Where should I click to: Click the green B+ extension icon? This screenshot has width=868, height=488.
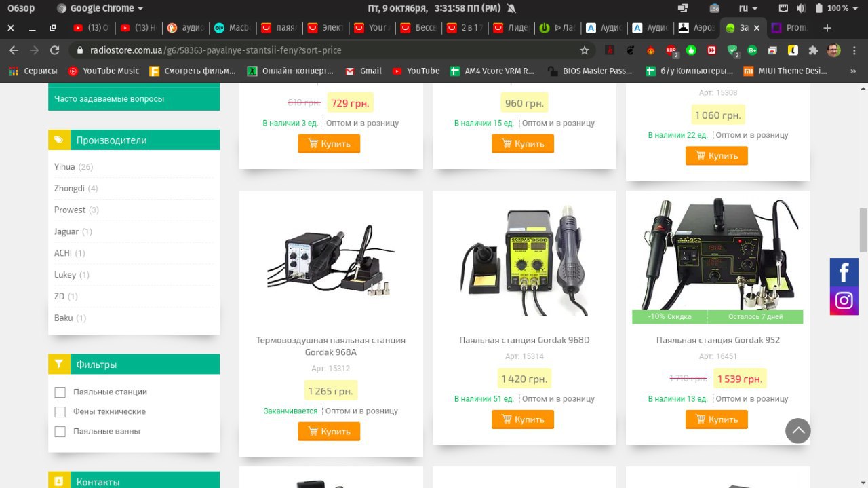pos(752,50)
